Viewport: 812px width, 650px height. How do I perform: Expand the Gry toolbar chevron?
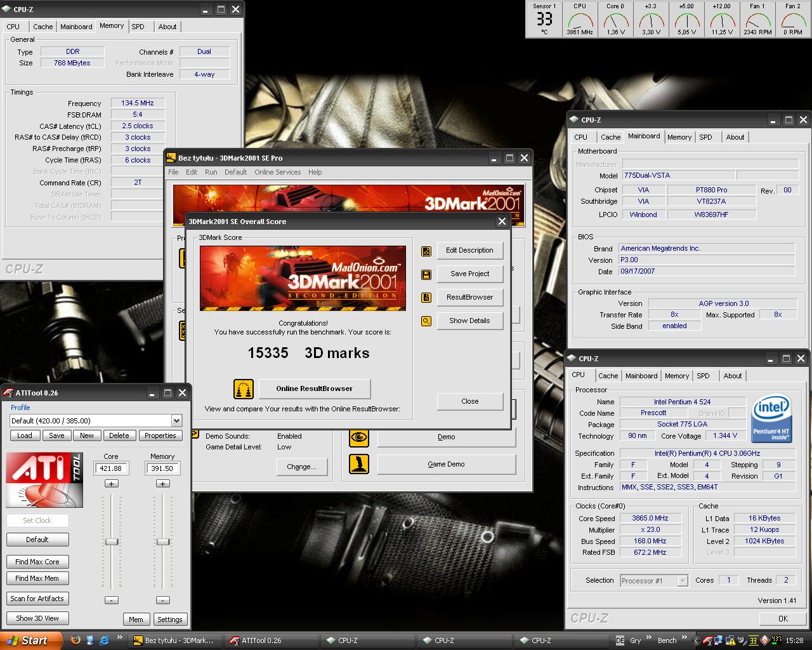(650, 637)
